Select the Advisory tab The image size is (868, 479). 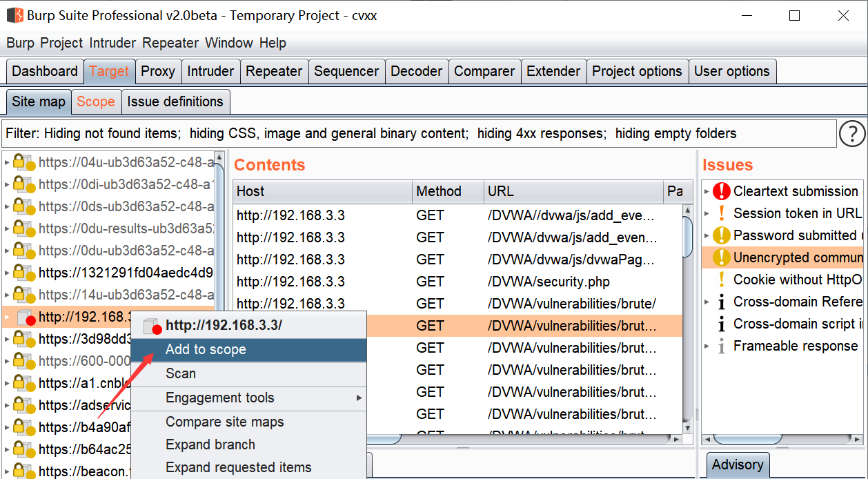pyautogui.click(x=738, y=465)
